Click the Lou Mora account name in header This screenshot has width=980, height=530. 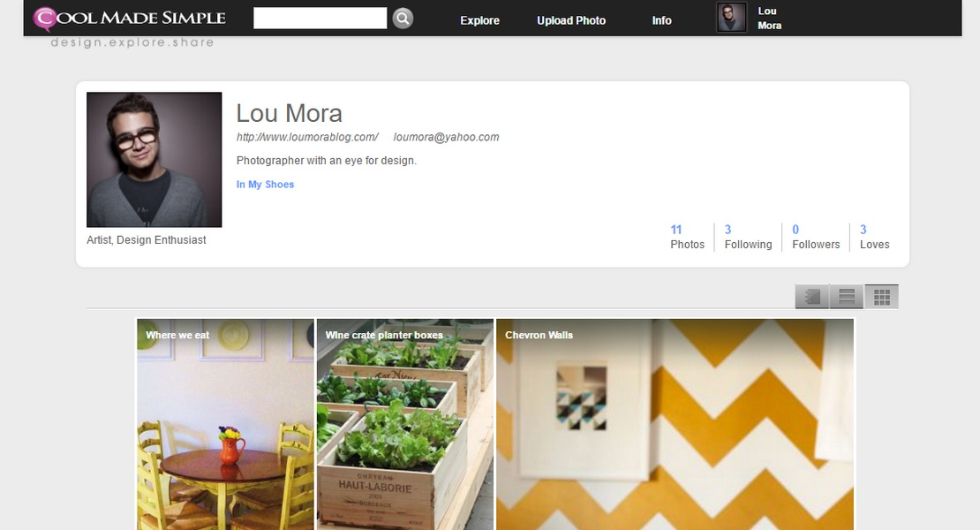pos(769,19)
